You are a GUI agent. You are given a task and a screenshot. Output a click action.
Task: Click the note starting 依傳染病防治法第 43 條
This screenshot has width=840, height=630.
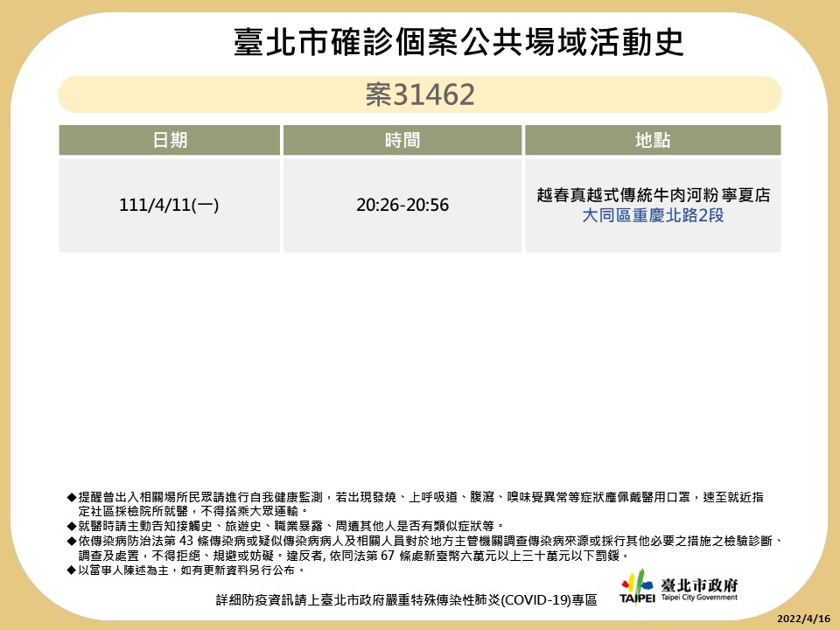pyautogui.click(x=425, y=541)
